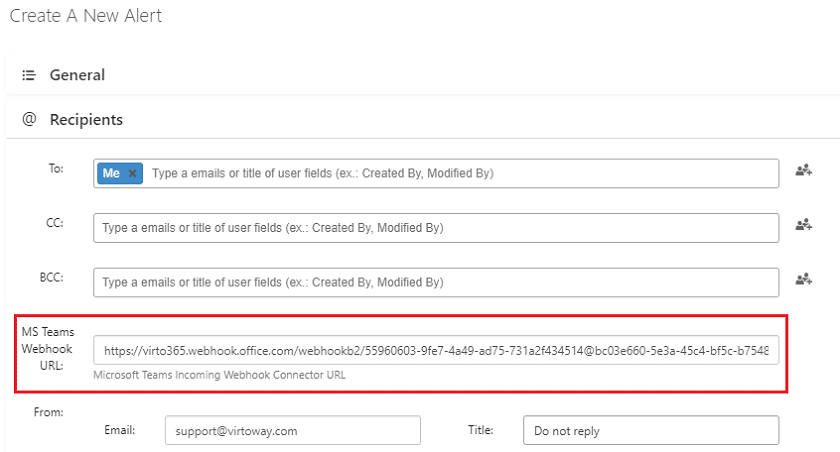The image size is (840, 452).
Task: Focus the BCC recipients input field
Action: click(x=436, y=282)
